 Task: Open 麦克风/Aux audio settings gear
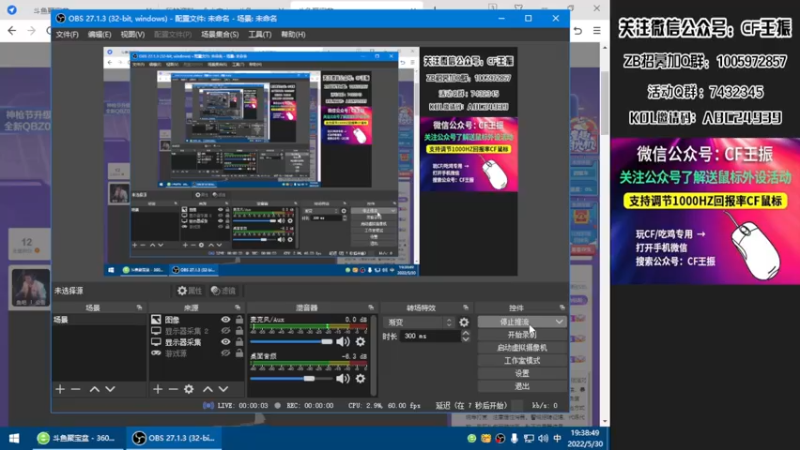coord(360,342)
